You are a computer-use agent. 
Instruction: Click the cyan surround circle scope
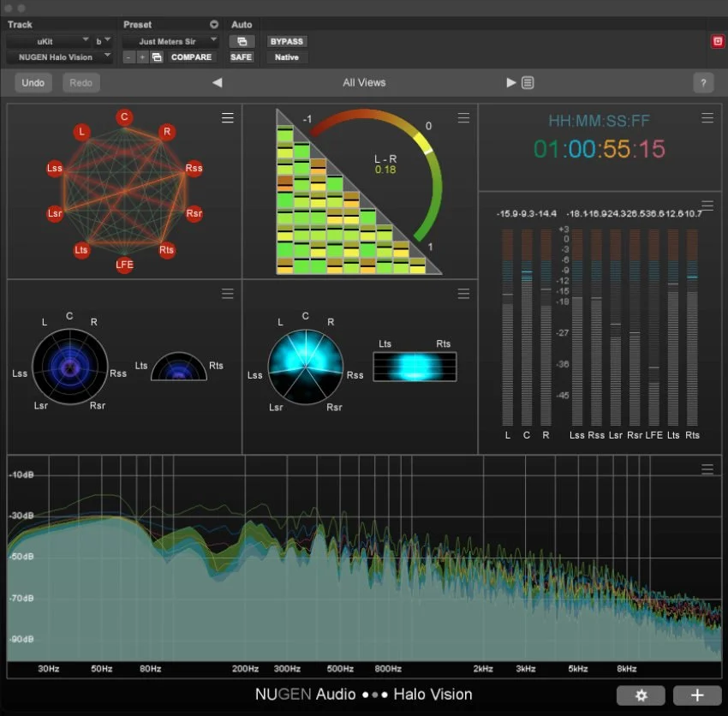point(306,367)
